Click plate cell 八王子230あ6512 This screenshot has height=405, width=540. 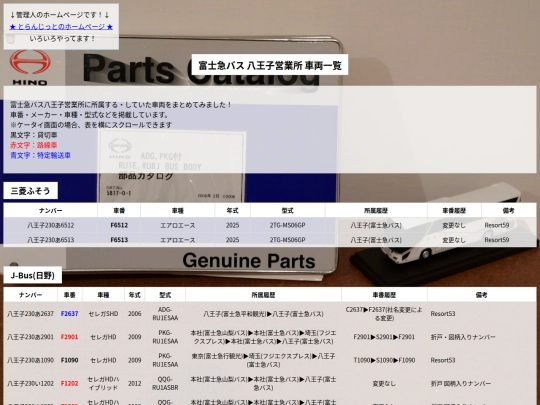pos(51,225)
